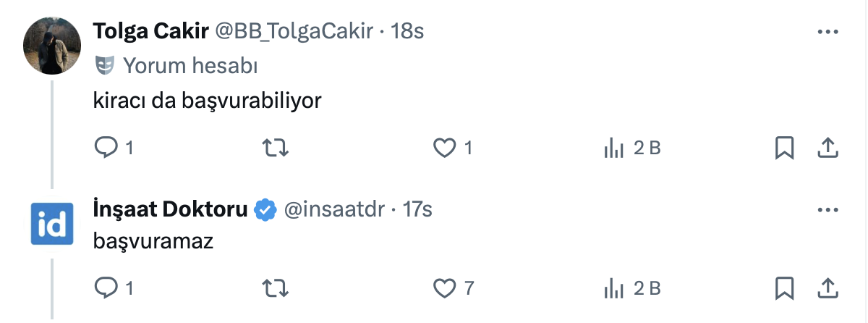Share Tolga Cakir's tweet
Screen dimensions: 868x323
pyautogui.click(x=827, y=148)
